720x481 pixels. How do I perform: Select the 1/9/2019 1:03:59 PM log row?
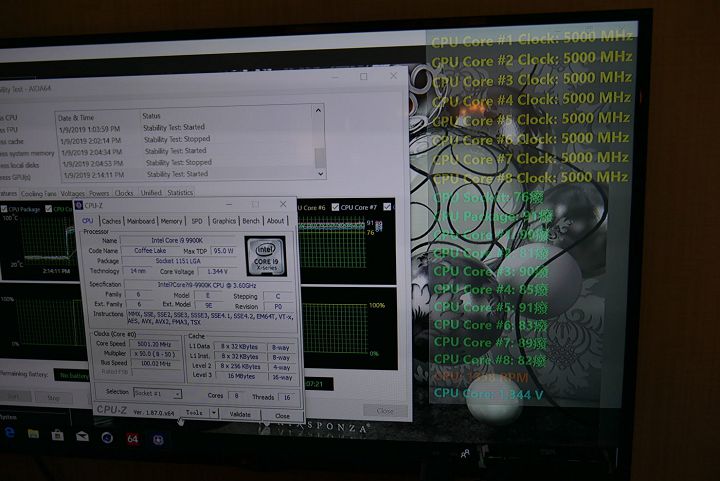click(186, 128)
